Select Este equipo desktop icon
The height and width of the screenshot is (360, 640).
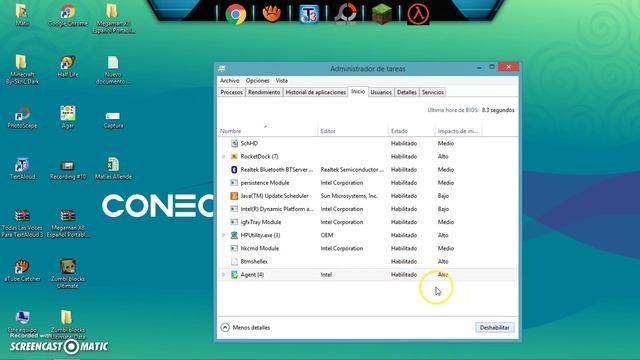tap(22, 322)
